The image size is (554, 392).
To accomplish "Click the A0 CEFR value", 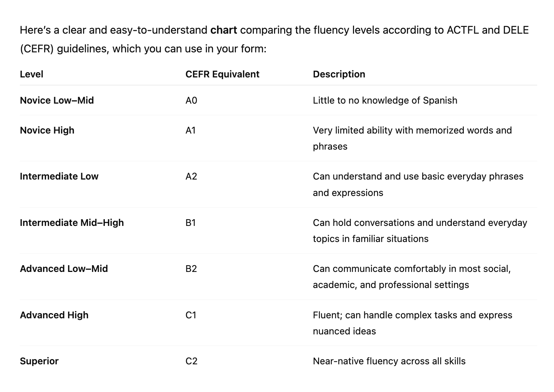I will [x=191, y=100].
